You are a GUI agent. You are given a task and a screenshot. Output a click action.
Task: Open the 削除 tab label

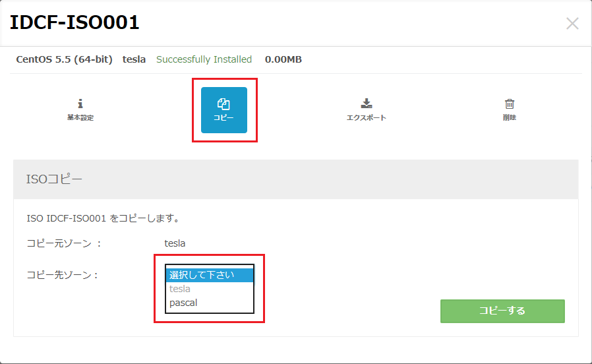pos(510,118)
